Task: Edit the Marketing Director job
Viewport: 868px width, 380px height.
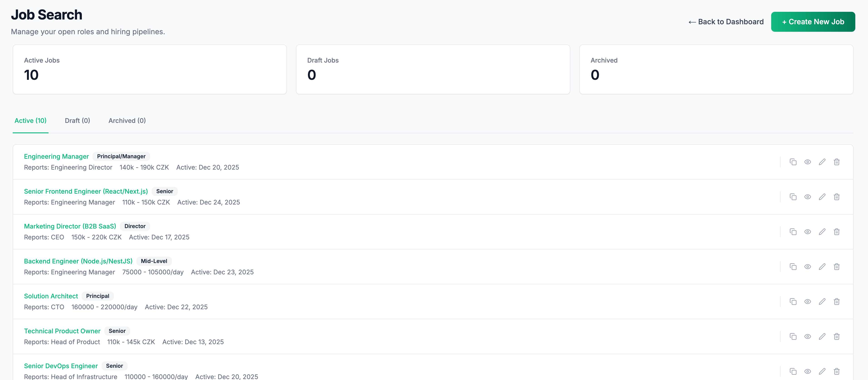Action: pos(822,232)
